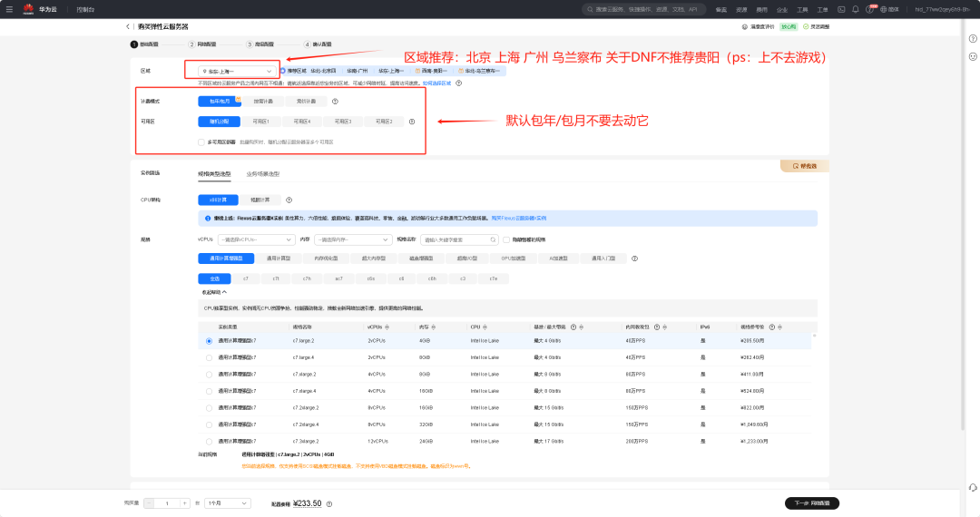Collapse the help section with the chevron above the table
The height and width of the screenshot is (517, 980).
point(224,292)
